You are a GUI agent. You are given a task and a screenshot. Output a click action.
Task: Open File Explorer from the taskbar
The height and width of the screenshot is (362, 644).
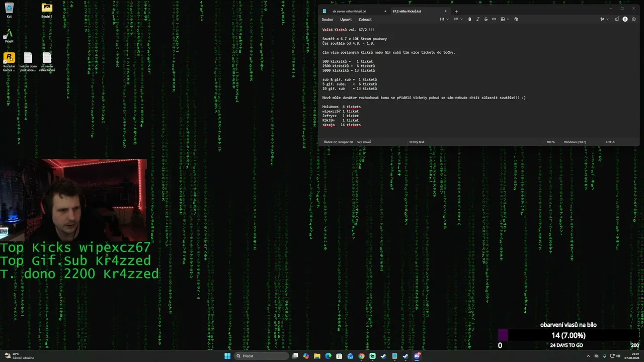[x=317, y=356]
